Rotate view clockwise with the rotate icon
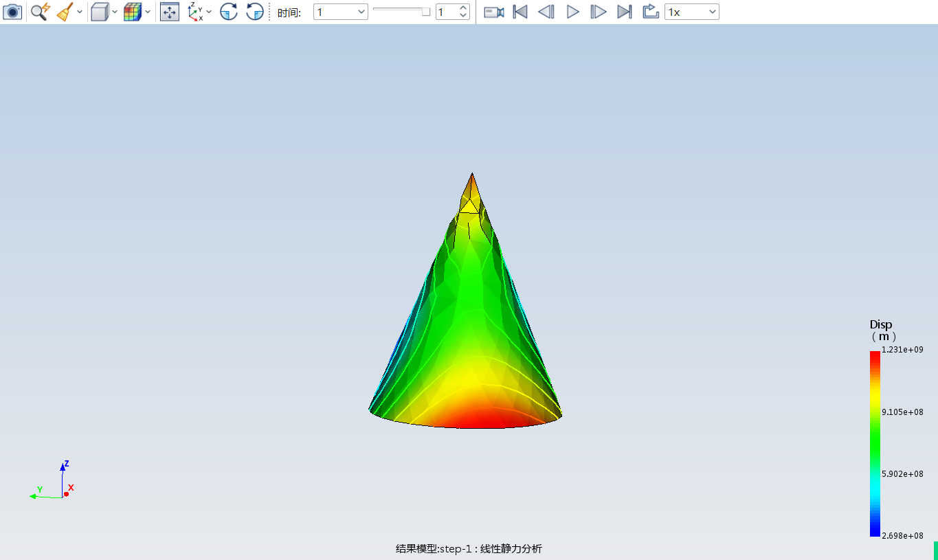The height and width of the screenshot is (560, 938). point(229,12)
